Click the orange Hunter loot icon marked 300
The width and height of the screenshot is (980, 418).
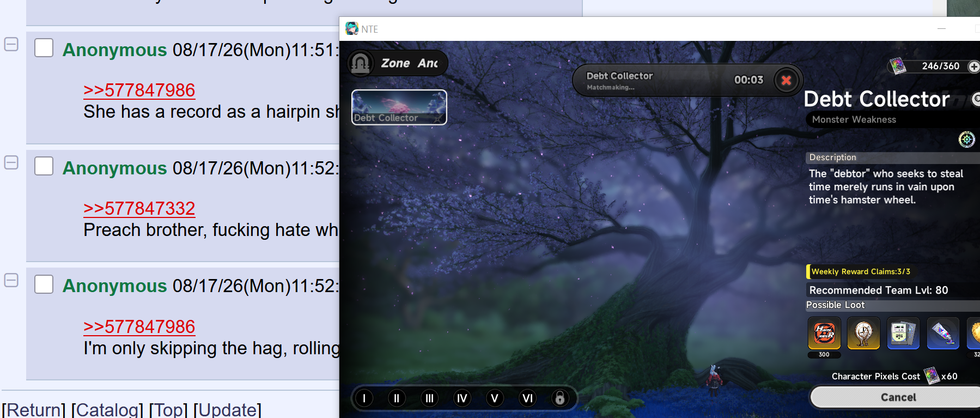tap(824, 333)
